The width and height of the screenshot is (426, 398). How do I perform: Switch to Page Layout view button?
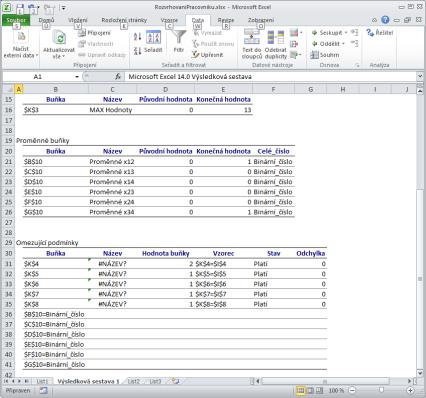point(310,390)
